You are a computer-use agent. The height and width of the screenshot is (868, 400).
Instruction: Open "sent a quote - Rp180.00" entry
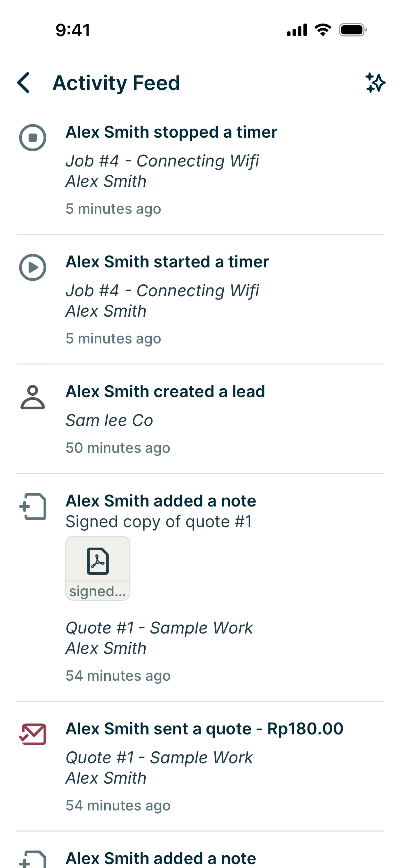[204, 729]
